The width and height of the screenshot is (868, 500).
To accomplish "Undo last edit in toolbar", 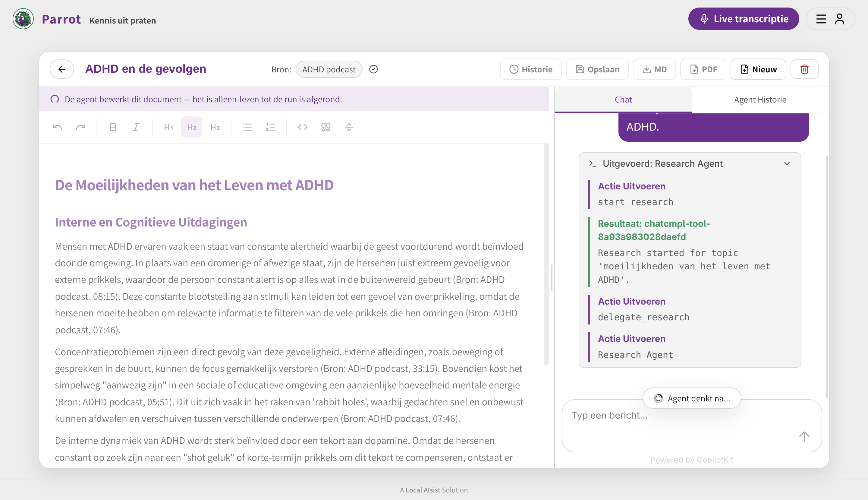I will (57, 127).
